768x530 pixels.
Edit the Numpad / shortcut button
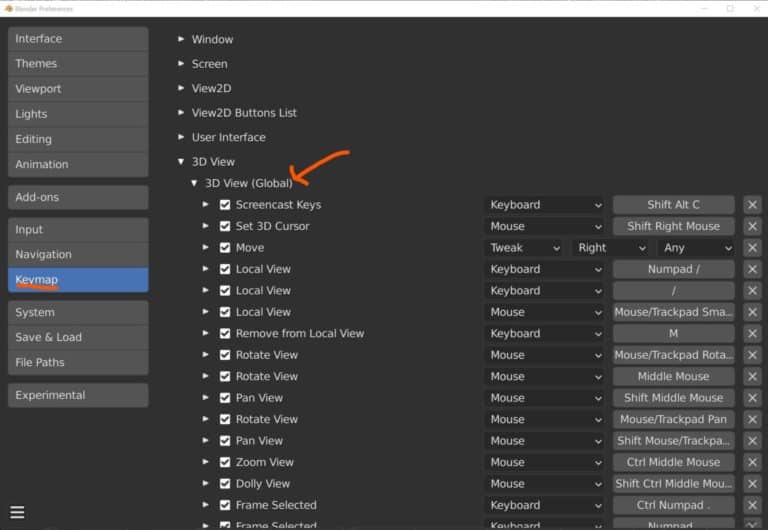(673, 269)
